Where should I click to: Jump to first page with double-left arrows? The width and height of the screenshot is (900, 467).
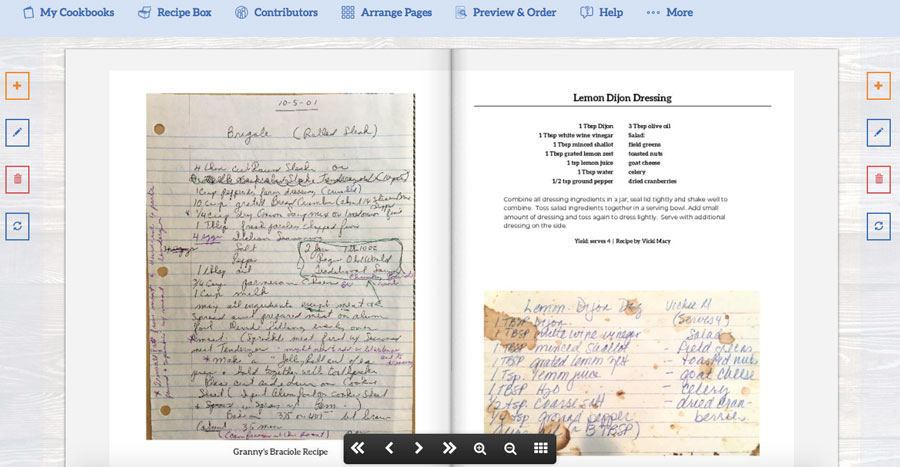point(358,449)
